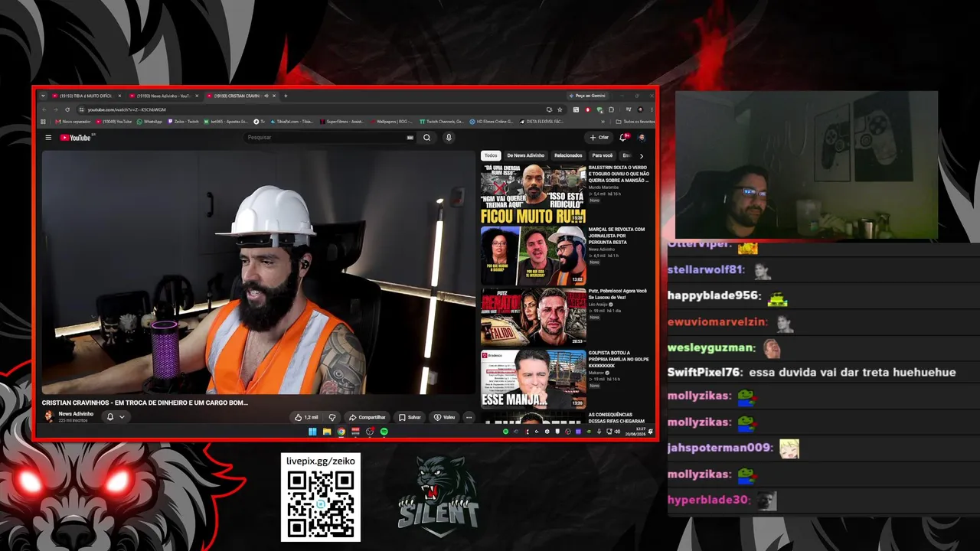This screenshot has width=980, height=551.
Task: Open Putz, Pobreloco video thumbnail
Action: click(x=533, y=317)
